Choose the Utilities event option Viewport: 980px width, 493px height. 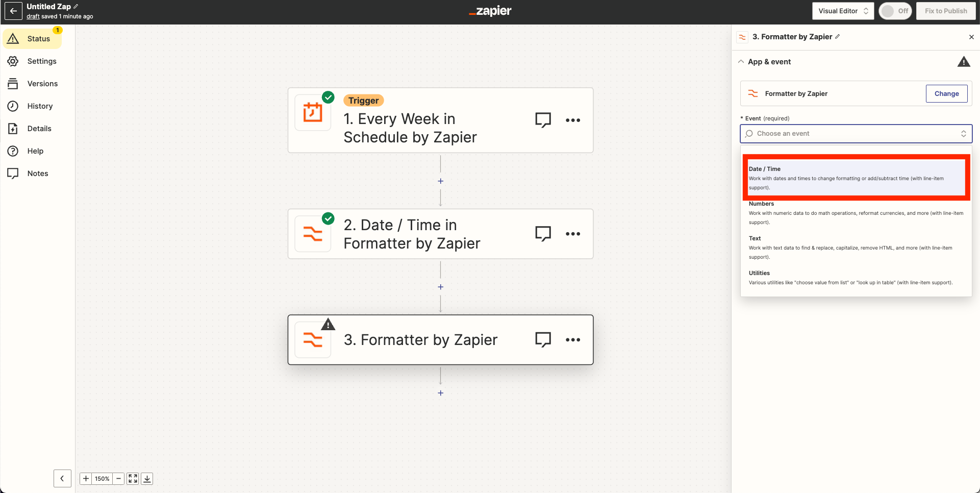tap(856, 278)
